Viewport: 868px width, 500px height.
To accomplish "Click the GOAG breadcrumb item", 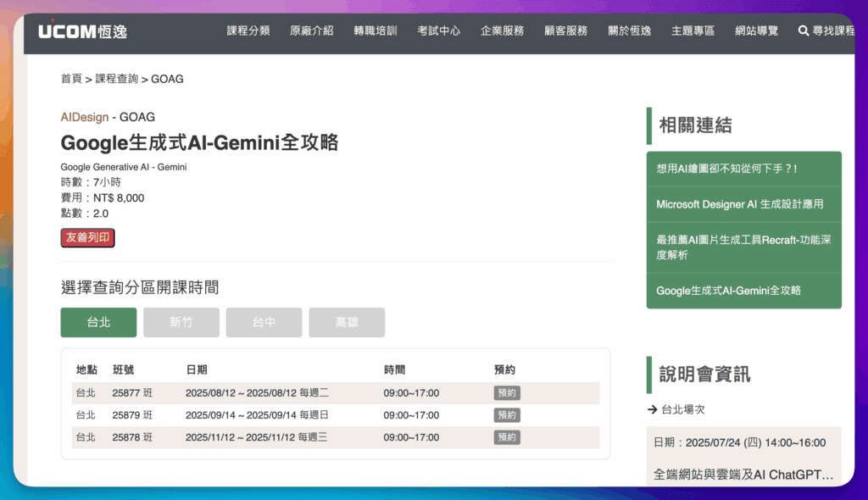I will 167,79.
